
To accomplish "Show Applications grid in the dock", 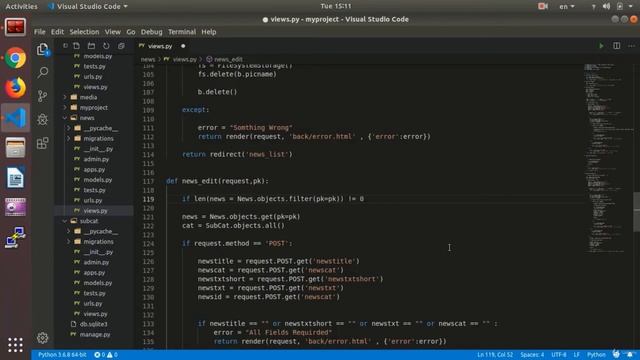I will click(16, 345).
